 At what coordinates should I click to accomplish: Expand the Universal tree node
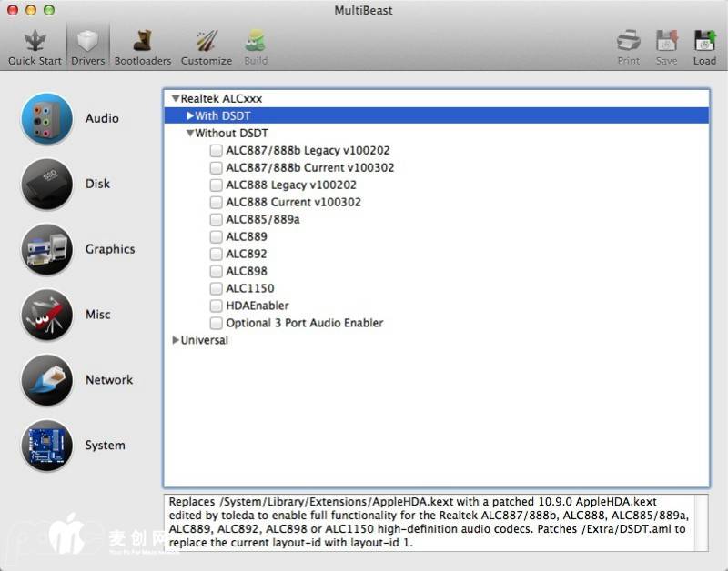point(176,340)
